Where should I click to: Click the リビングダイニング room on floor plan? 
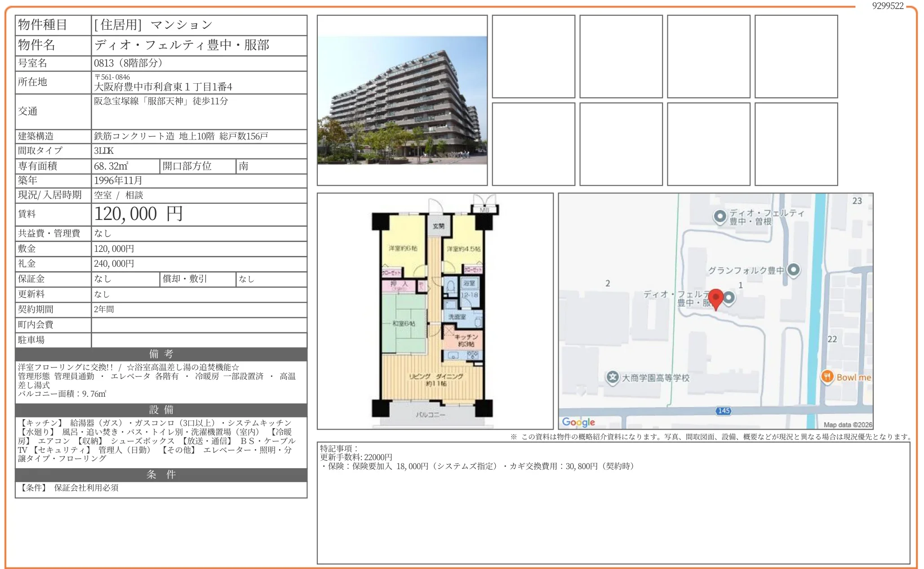[435, 380]
